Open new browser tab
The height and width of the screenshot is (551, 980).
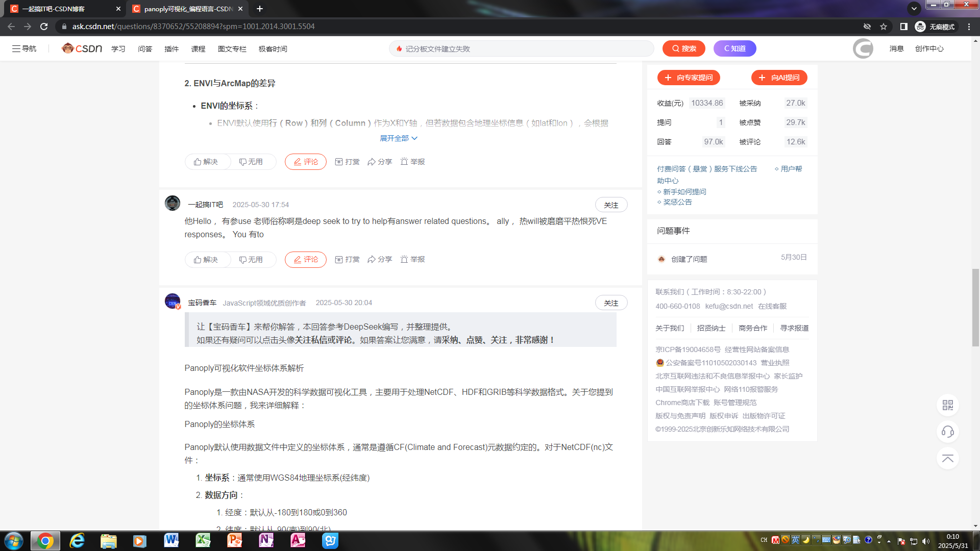click(259, 9)
